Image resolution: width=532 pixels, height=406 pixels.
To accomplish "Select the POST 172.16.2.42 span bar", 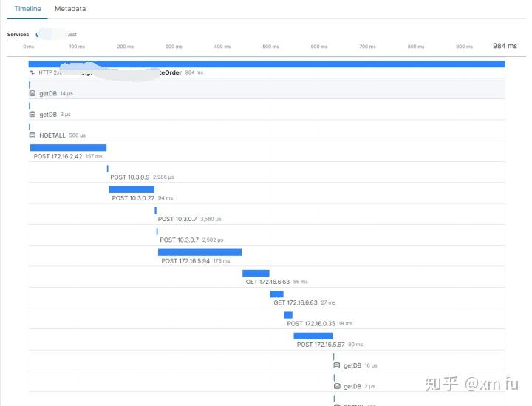I will [68, 148].
